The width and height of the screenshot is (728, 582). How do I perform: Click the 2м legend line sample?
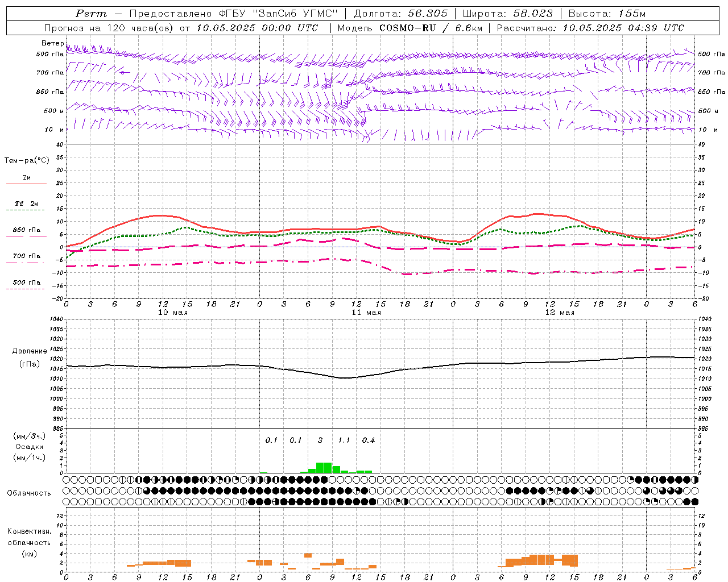point(26,184)
